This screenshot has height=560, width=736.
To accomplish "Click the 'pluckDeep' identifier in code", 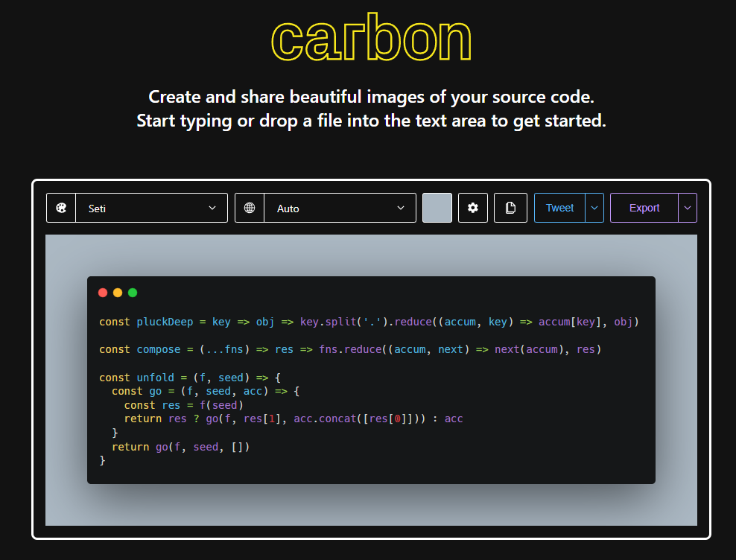I will pos(165,322).
